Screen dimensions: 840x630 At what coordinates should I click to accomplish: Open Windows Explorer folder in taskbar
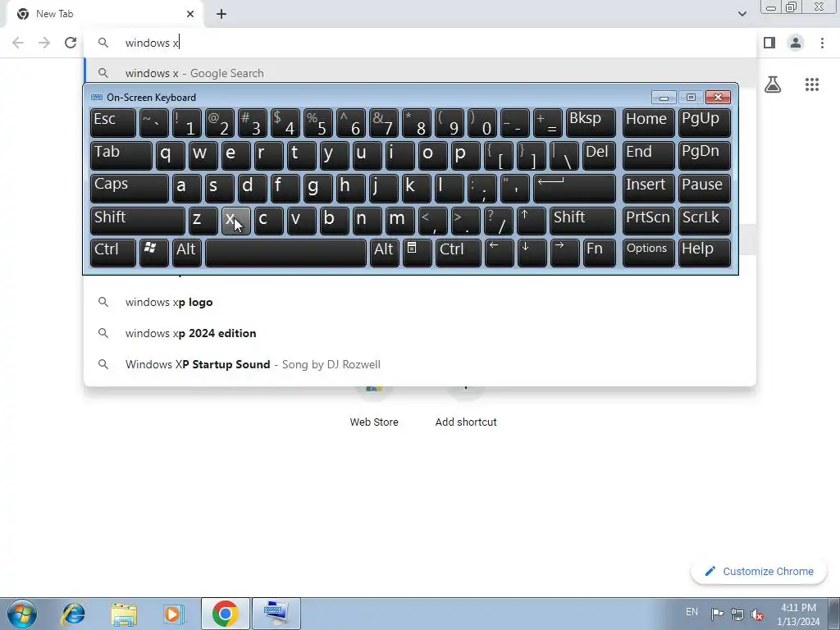[x=124, y=614]
